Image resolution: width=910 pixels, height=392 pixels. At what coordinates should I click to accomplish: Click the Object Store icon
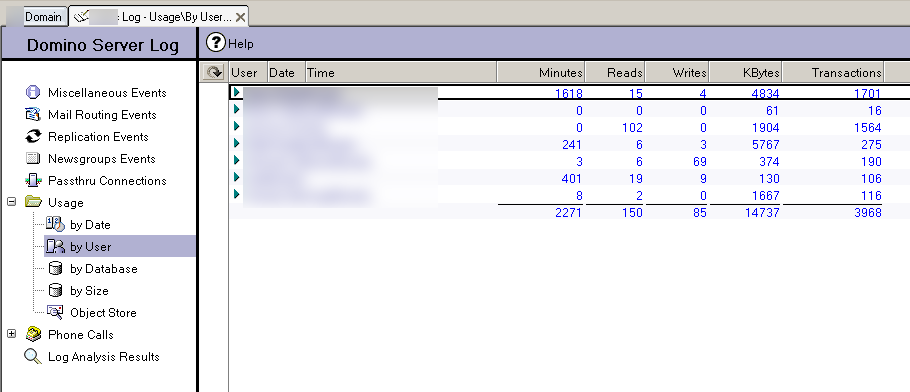pos(56,312)
